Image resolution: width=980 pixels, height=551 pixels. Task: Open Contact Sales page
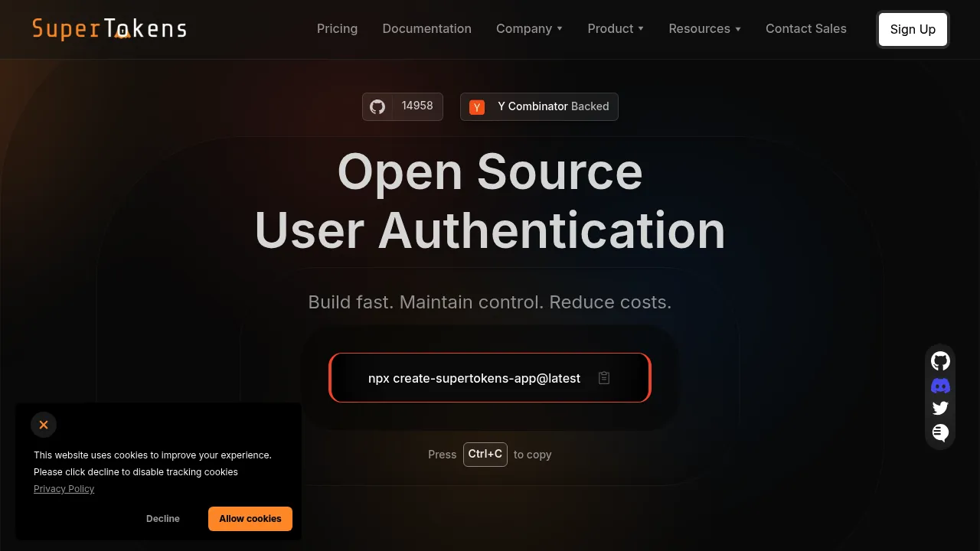pos(806,28)
